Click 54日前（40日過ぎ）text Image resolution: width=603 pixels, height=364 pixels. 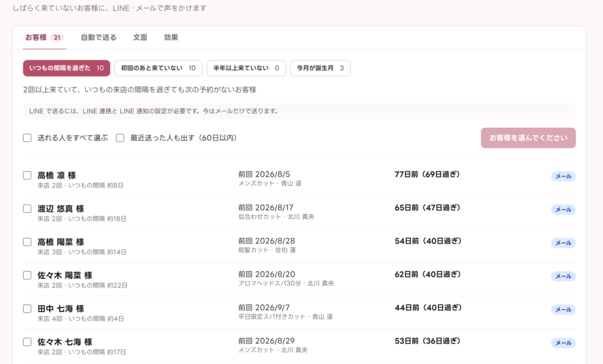pyautogui.click(x=428, y=241)
